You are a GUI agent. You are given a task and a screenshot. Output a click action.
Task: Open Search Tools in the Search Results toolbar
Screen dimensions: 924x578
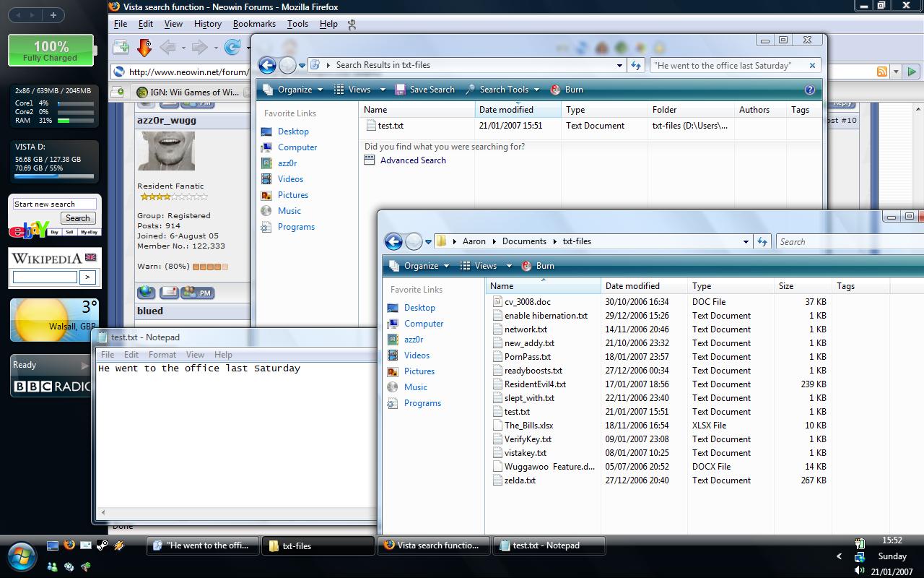504,89
